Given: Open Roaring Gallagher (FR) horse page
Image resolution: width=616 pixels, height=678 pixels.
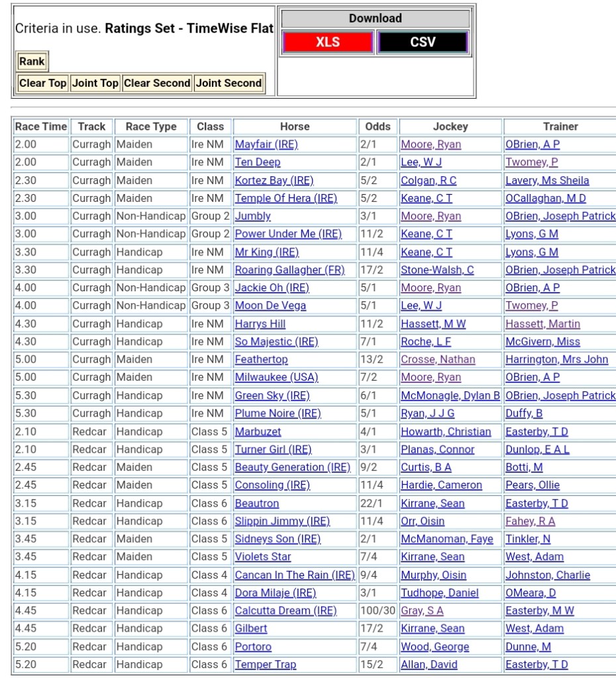Looking at the screenshot, I should pyautogui.click(x=289, y=270).
